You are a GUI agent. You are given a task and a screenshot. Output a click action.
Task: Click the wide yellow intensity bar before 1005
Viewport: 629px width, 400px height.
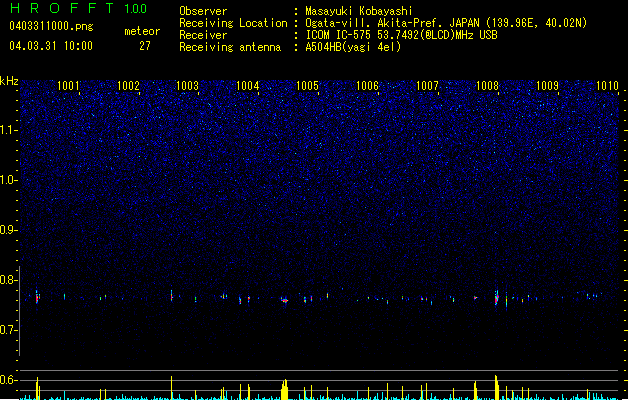pos(284,389)
